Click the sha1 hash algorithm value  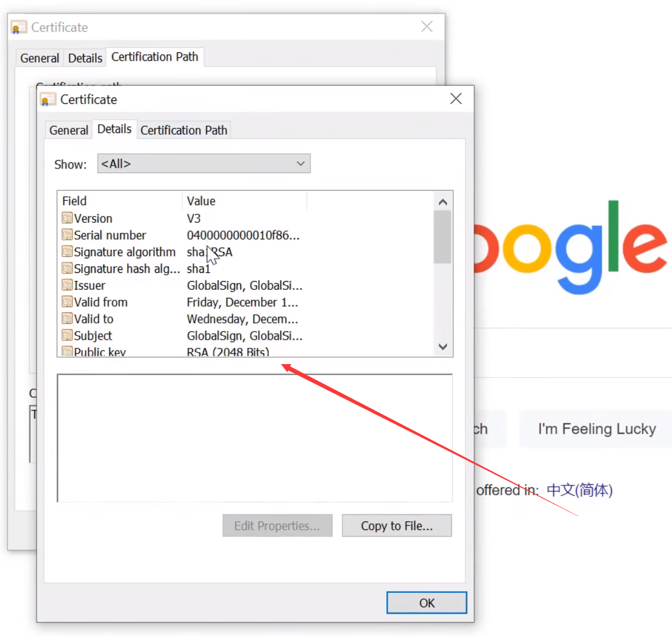pos(198,268)
